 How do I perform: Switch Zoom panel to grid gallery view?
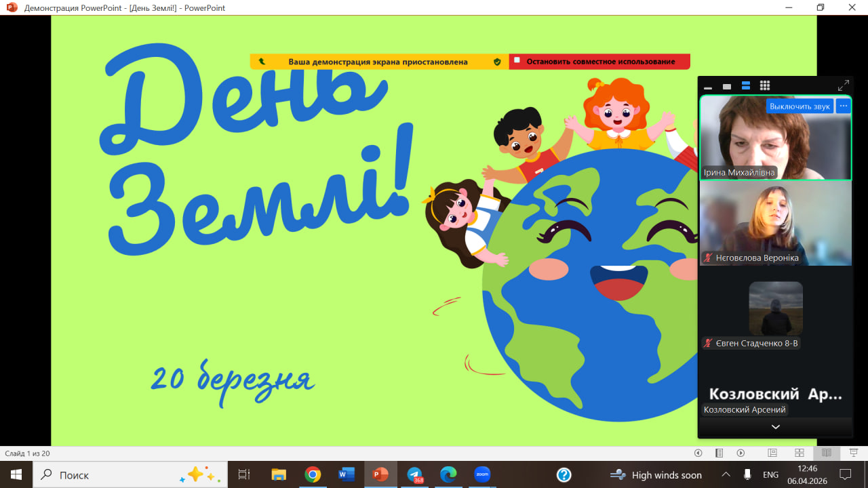click(x=765, y=85)
